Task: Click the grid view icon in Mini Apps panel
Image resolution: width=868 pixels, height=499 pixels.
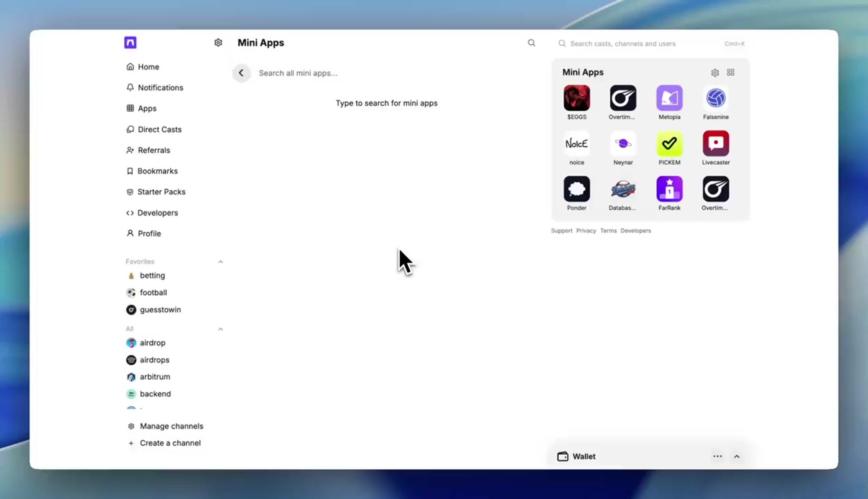Action: click(731, 73)
